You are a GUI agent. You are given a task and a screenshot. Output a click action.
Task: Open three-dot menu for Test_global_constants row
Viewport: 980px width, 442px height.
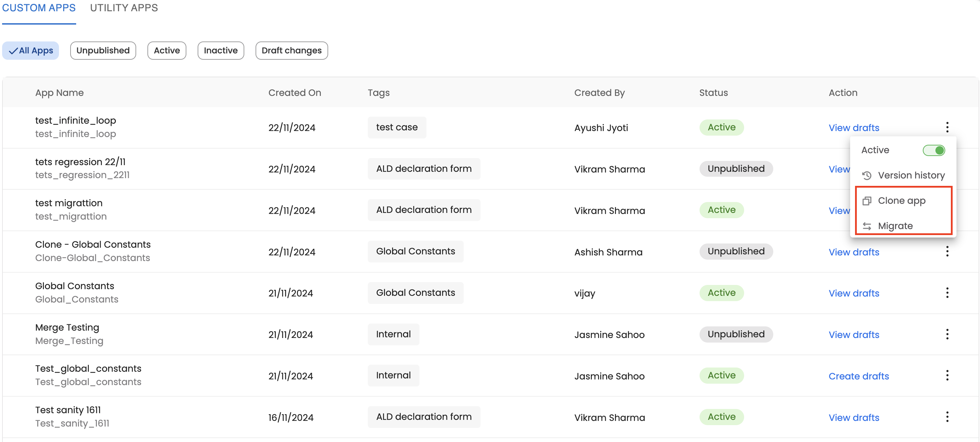pos(947,375)
